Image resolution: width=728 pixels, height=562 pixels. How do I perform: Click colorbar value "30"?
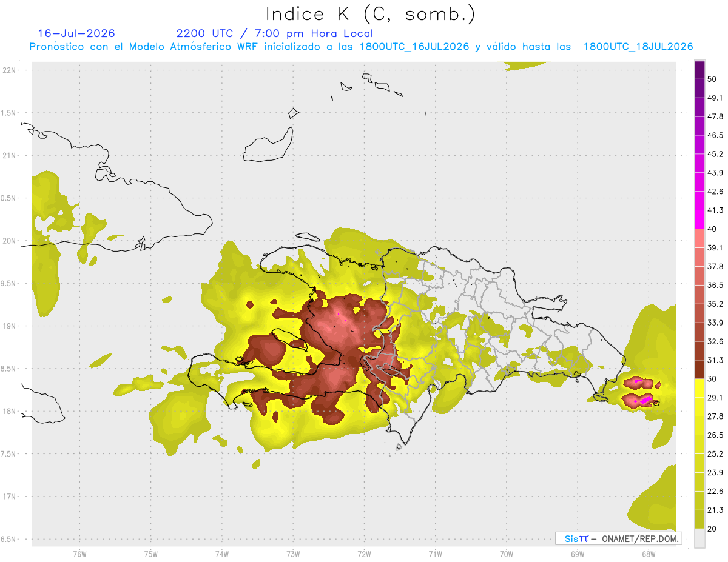(x=713, y=379)
